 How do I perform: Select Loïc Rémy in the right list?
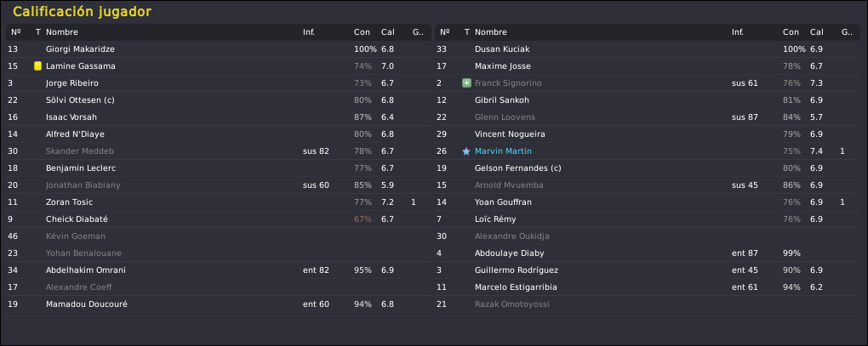pyautogui.click(x=648, y=219)
